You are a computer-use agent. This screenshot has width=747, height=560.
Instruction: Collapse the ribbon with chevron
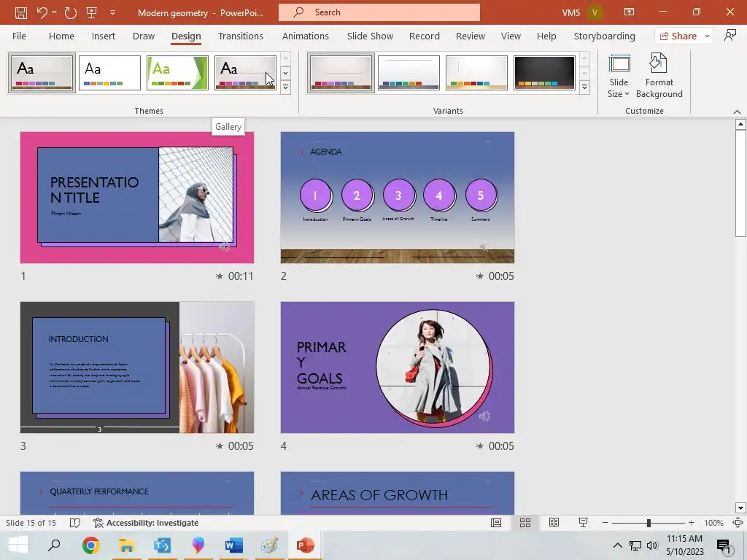pyautogui.click(x=737, y=112)
